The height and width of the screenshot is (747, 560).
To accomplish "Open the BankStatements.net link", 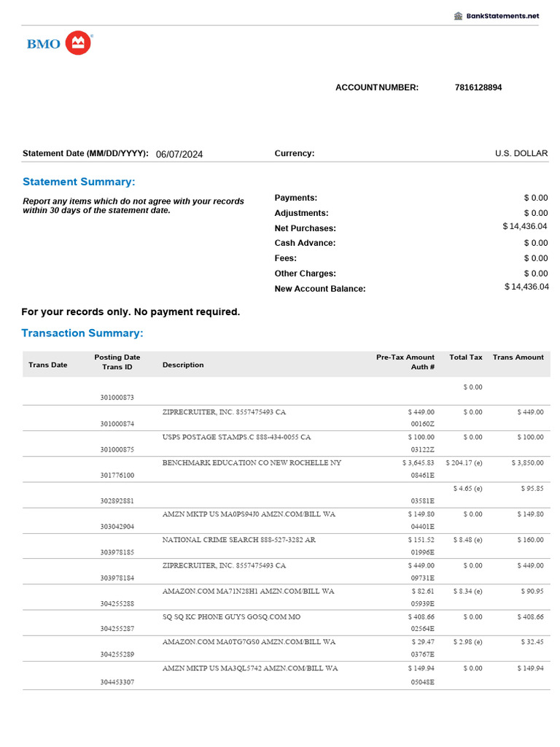I will click(x=502, y=16).
